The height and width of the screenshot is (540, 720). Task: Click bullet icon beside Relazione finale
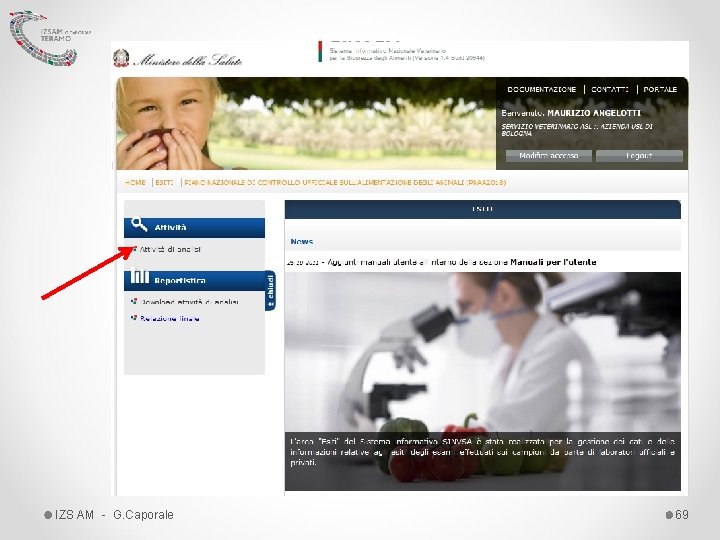pos(134,317)
